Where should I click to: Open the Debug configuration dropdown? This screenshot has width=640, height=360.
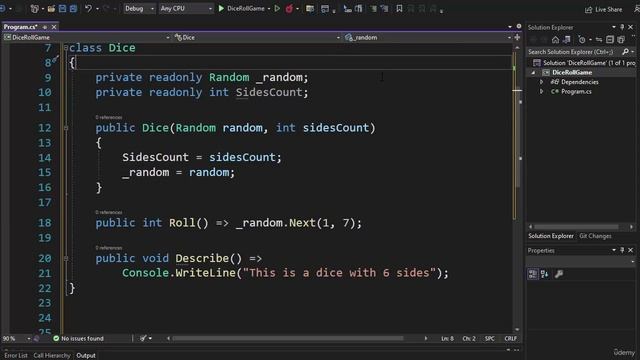(x=139, y=8)
